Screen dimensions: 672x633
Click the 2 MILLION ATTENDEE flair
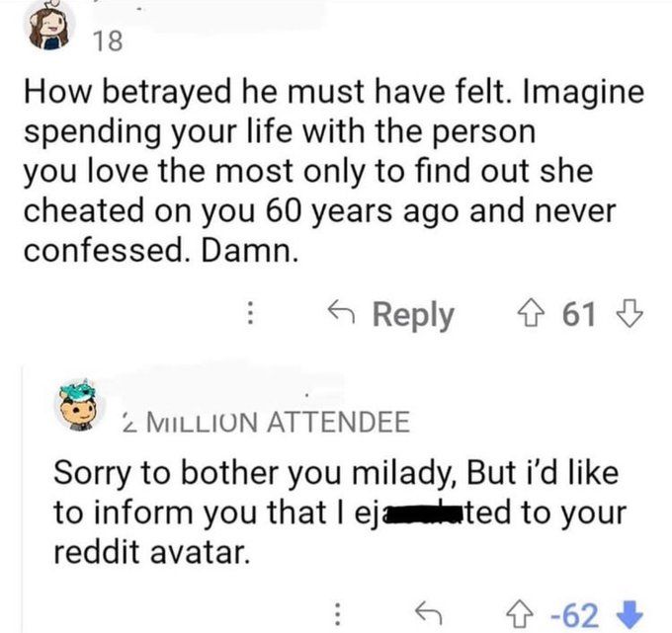pyautogui.click(x=265, y=423)
